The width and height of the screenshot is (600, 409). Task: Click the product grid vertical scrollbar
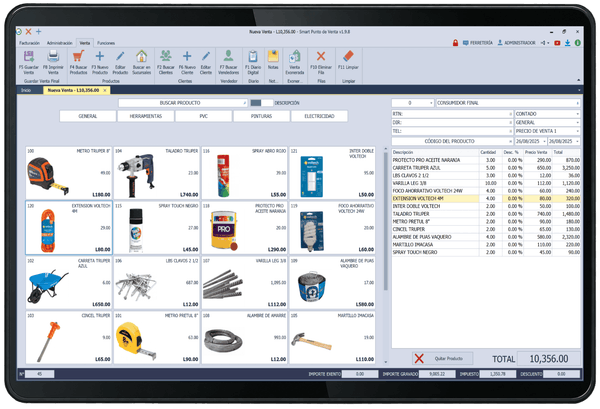385,222
